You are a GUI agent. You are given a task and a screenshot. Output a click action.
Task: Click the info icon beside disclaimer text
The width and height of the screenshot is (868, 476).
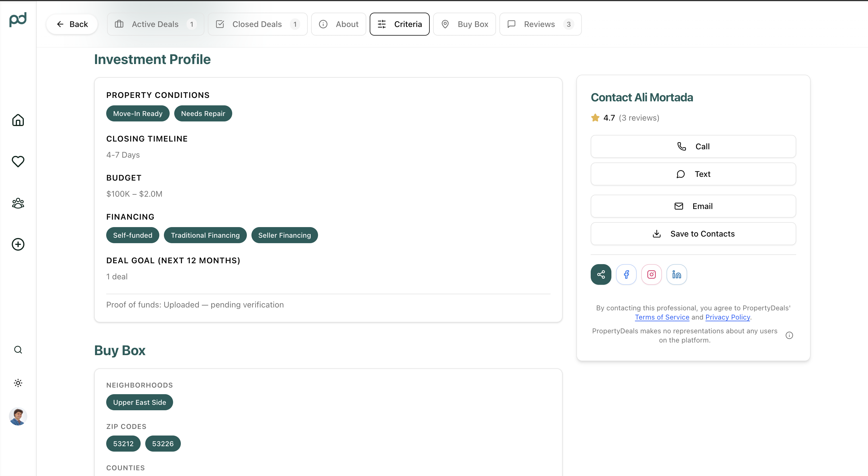789,335
